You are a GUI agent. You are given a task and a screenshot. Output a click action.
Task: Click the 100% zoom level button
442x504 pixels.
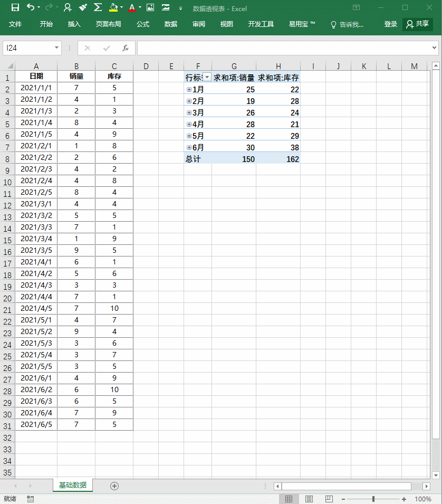[x=422, y=499]
